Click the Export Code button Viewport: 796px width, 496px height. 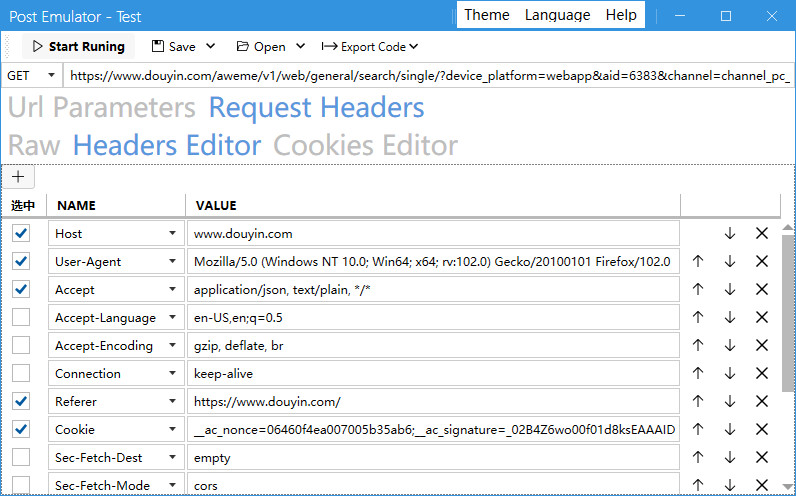(369, 46)
